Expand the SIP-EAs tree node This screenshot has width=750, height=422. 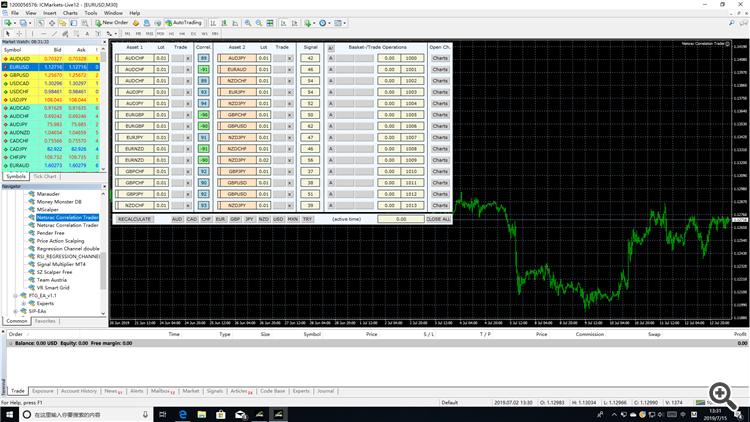(15, 311)
